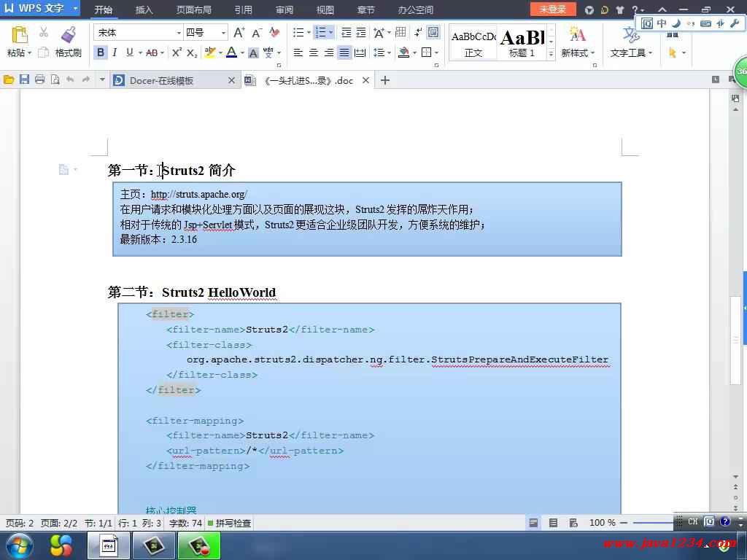
Task: Open the 开始 ribbon tab
Action: click(104, 9)
